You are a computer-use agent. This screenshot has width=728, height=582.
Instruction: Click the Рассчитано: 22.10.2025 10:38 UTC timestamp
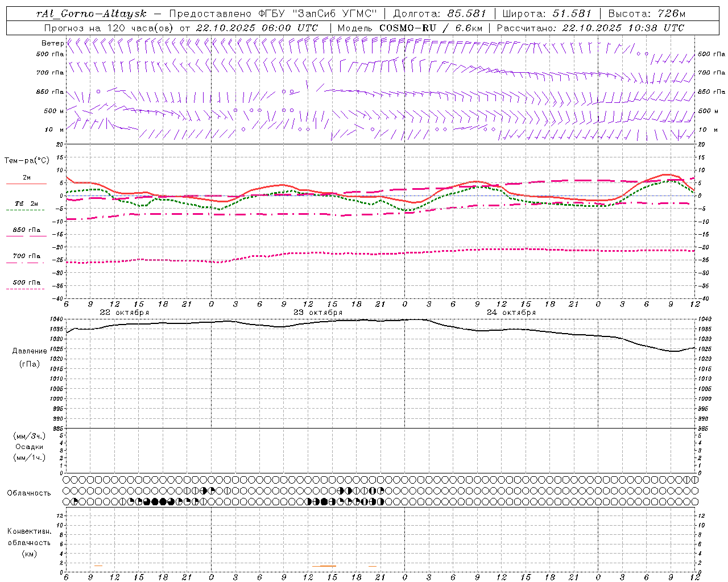click(590, 28)
